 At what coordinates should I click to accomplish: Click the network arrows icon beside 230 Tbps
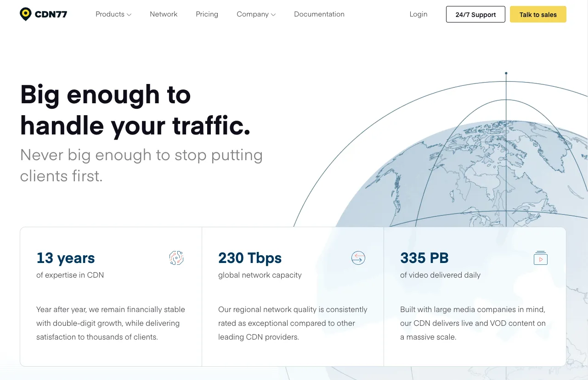pyautogui.click(x=358, y=258)
